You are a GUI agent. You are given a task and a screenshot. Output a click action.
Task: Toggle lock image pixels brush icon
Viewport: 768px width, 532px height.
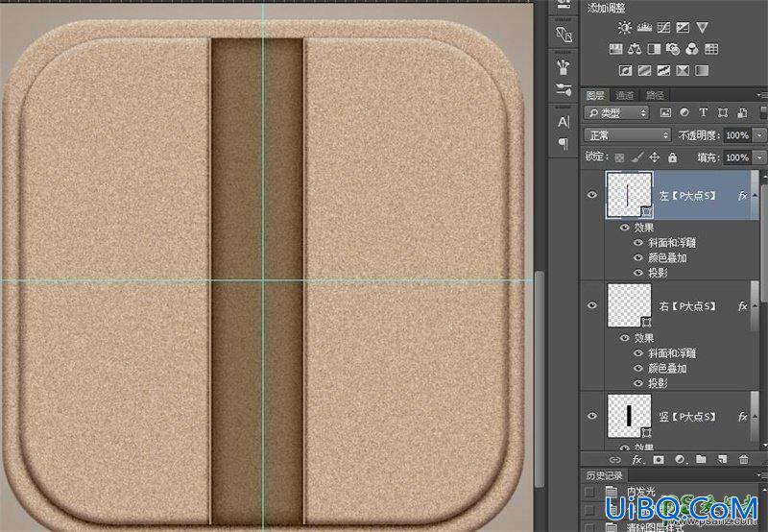point(636,157)
